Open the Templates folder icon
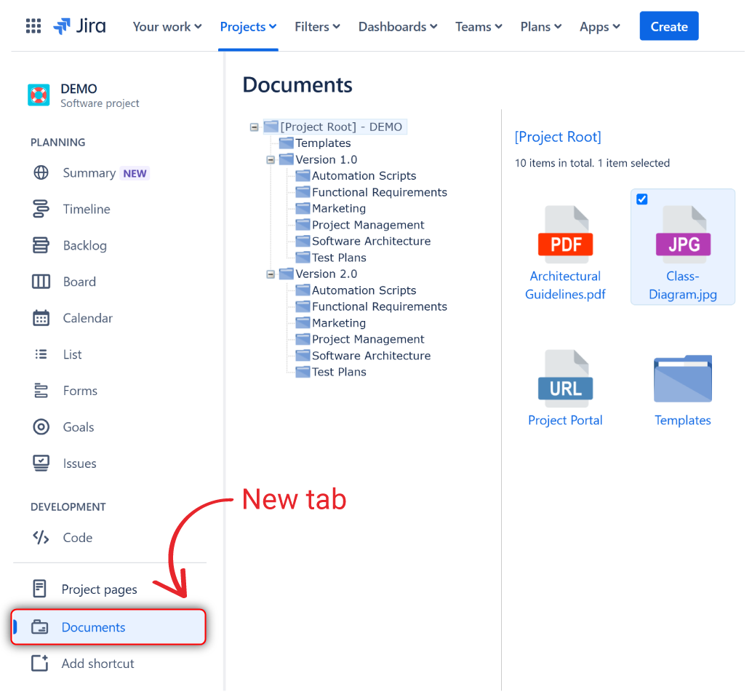Viewport: 752px width, 700px height. 682,377
